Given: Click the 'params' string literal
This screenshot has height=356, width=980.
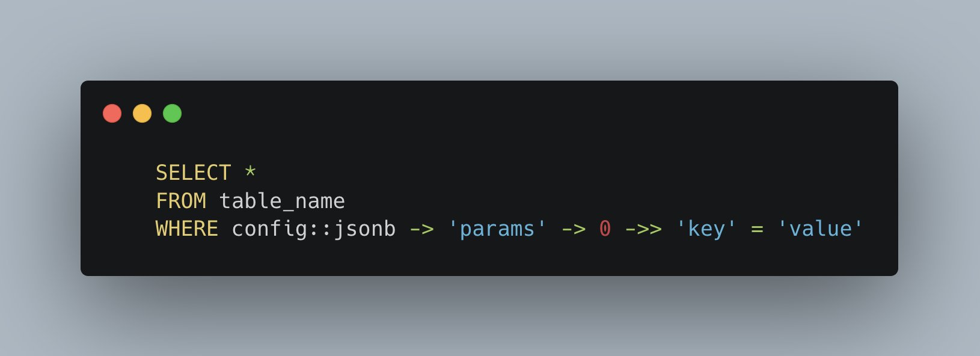Looking at the screenshot, I should [497, 229].
